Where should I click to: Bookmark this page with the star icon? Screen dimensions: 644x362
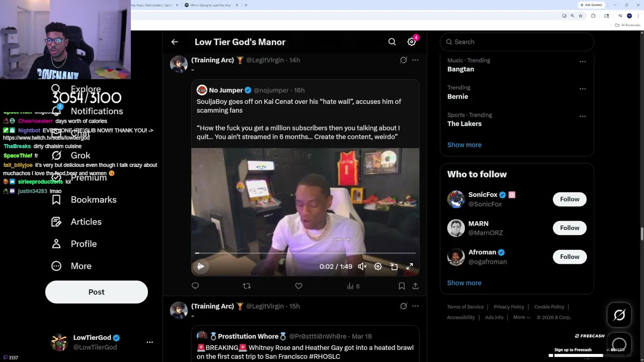(x=581, y=16)
